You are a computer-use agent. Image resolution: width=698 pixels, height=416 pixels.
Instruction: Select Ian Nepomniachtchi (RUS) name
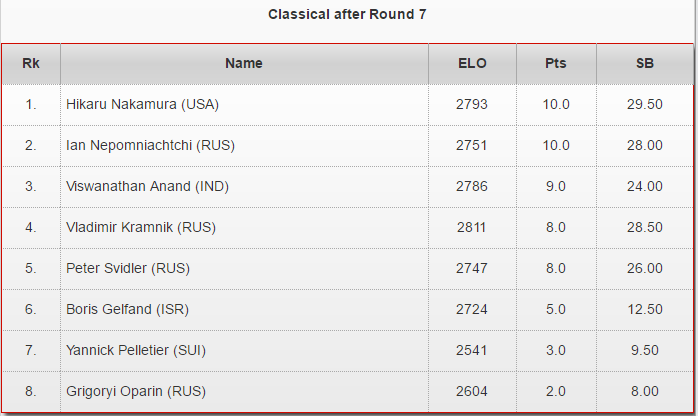pos(150,145)
